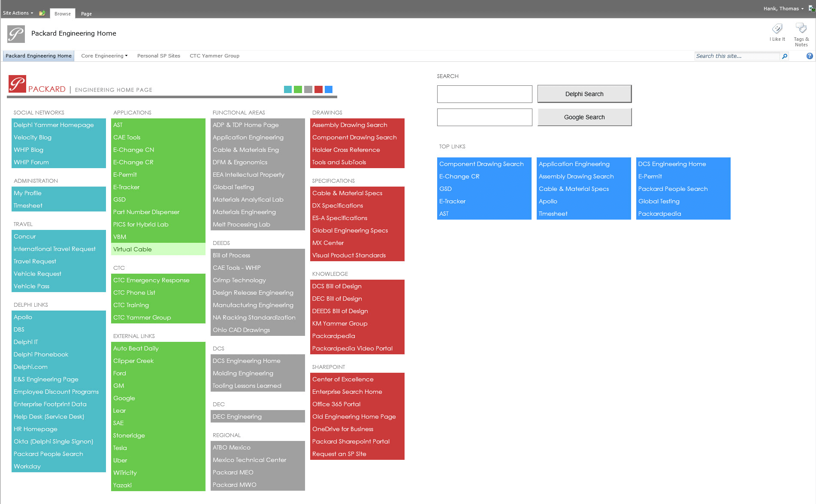This screenshot has height=504, width=816.
Task: Open Materials Analytical Lab link
Action: [248, 199]
